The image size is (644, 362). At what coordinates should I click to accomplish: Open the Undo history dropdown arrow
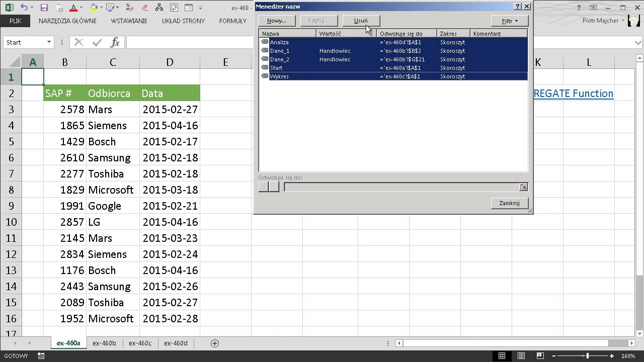tap(32, 8)
